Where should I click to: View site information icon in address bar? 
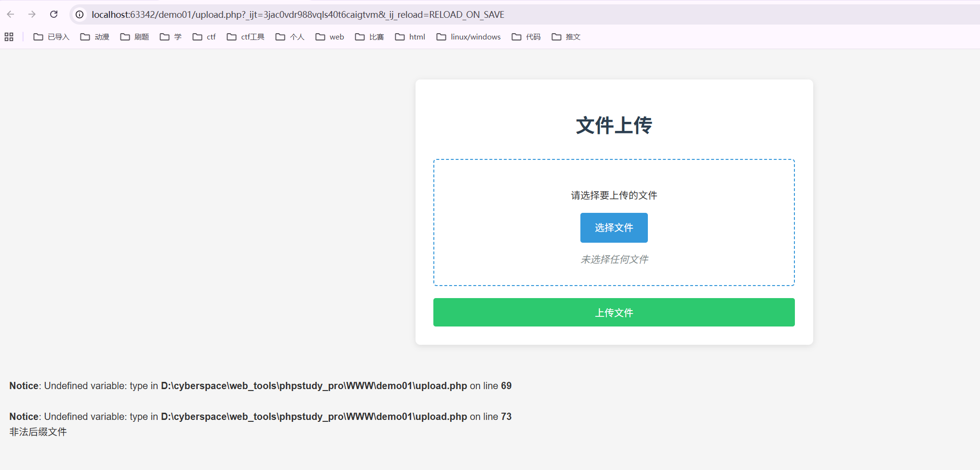80,14
